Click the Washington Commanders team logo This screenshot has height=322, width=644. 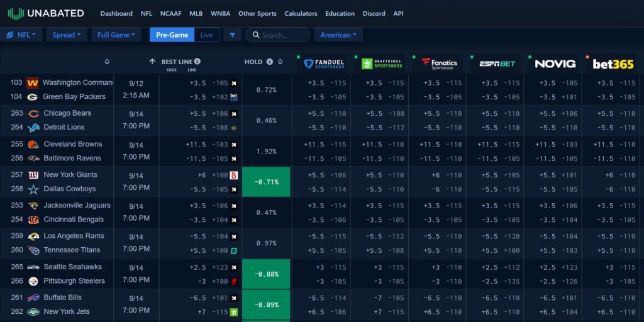coord(33,83)
